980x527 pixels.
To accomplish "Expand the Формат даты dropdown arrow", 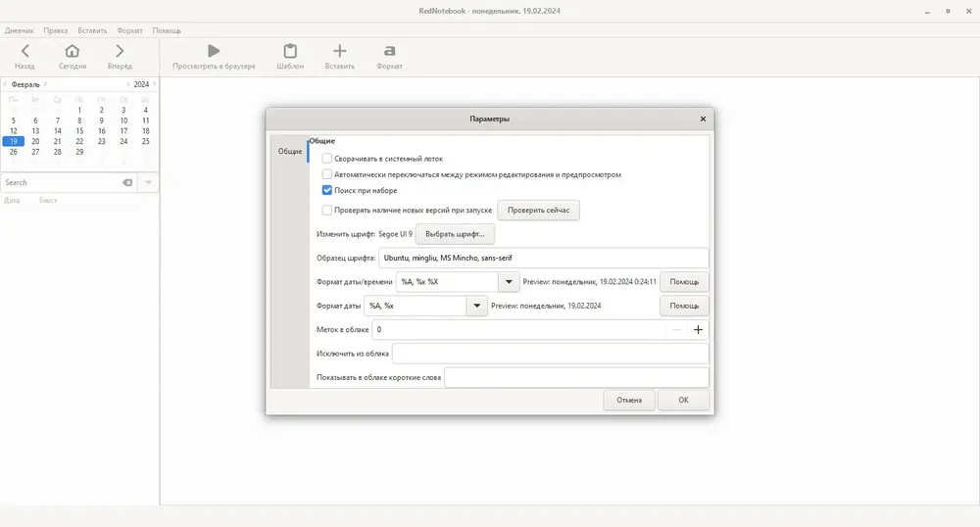I will [477, 306].
